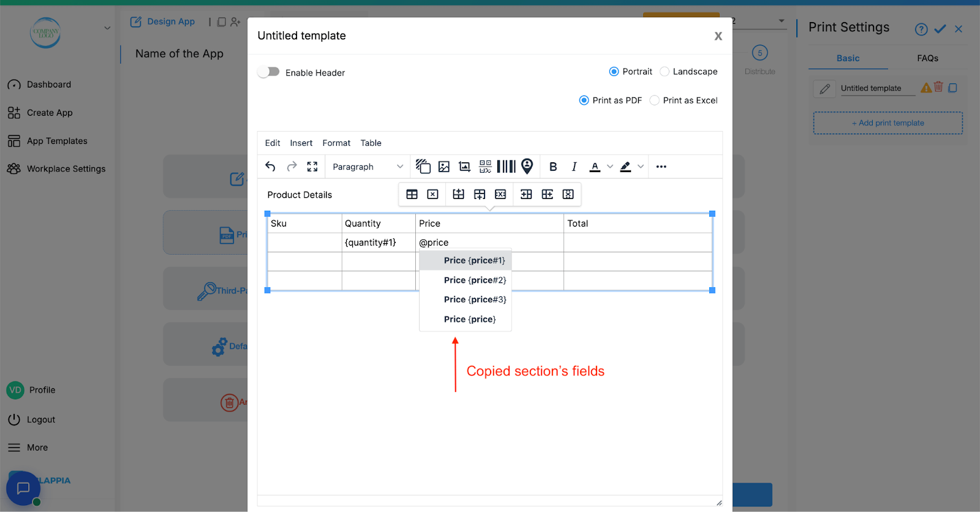Apply highlight background color
The width and height of the screenshot is (980, 512).
pyautogui.click(x=625, y=167)
